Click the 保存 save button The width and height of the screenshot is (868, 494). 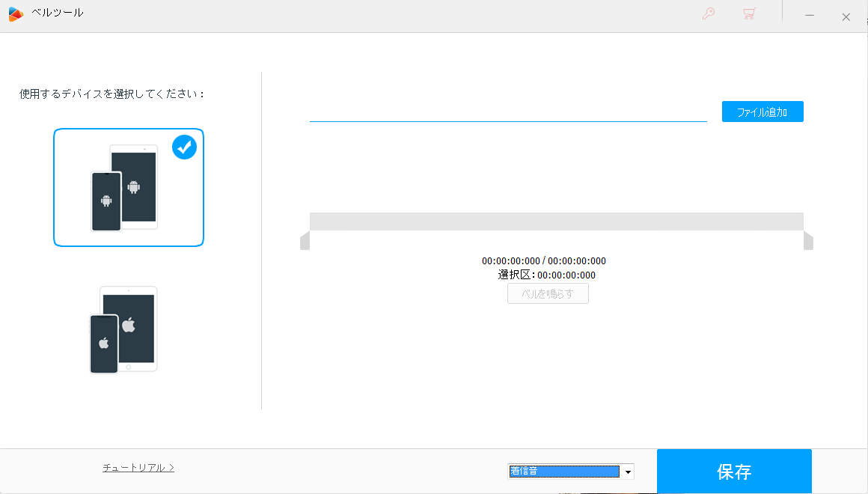click(x=734, y=472)
